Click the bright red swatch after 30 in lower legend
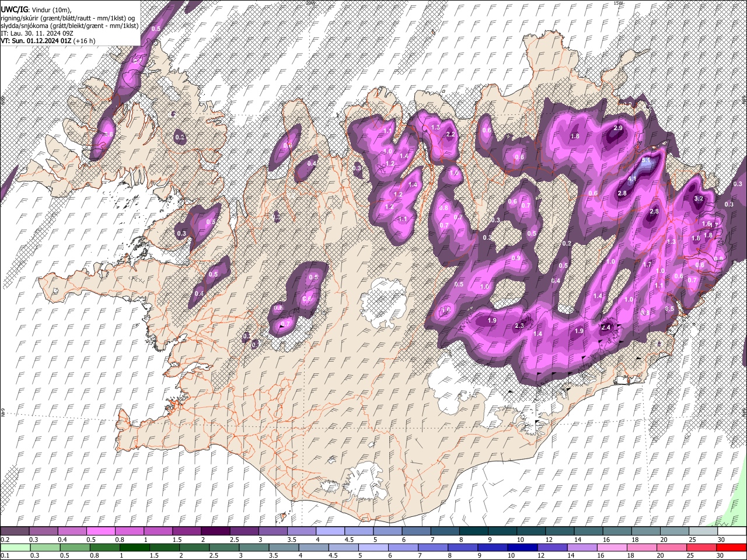 point(731,547)
